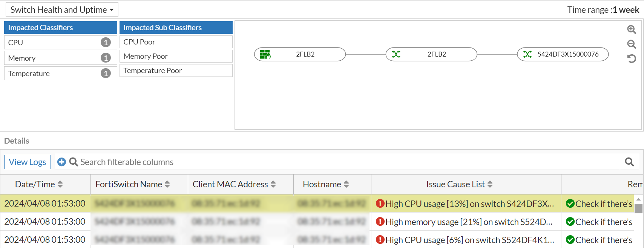Sort by the FortiSwitch Name column

[167, 184]
